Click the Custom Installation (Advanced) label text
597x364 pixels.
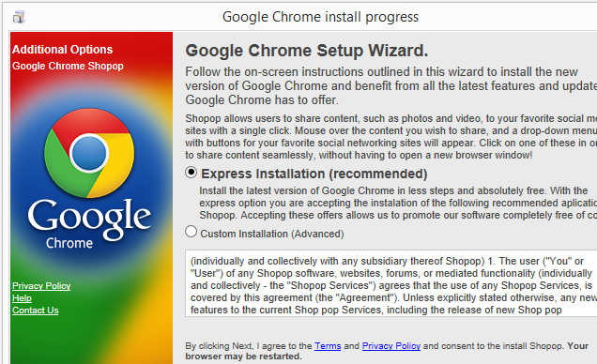pos(272,234)
